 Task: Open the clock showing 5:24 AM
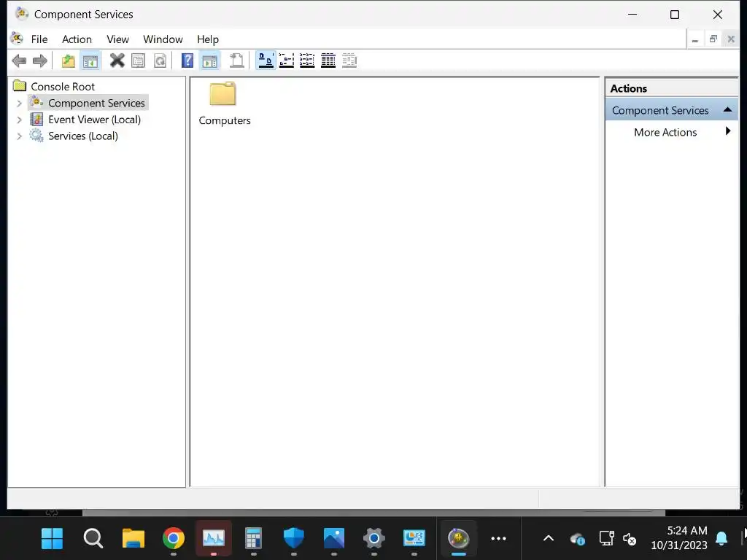(x=679, y=537)
